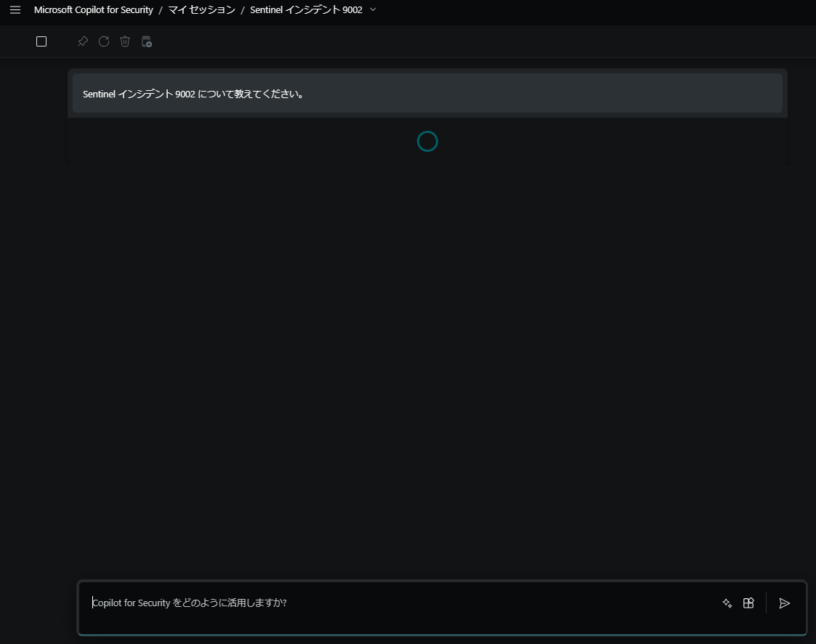Open the hamburger navigation menu
The height and width of the screenshot is (644, 816).
click(x=15, y=10)
